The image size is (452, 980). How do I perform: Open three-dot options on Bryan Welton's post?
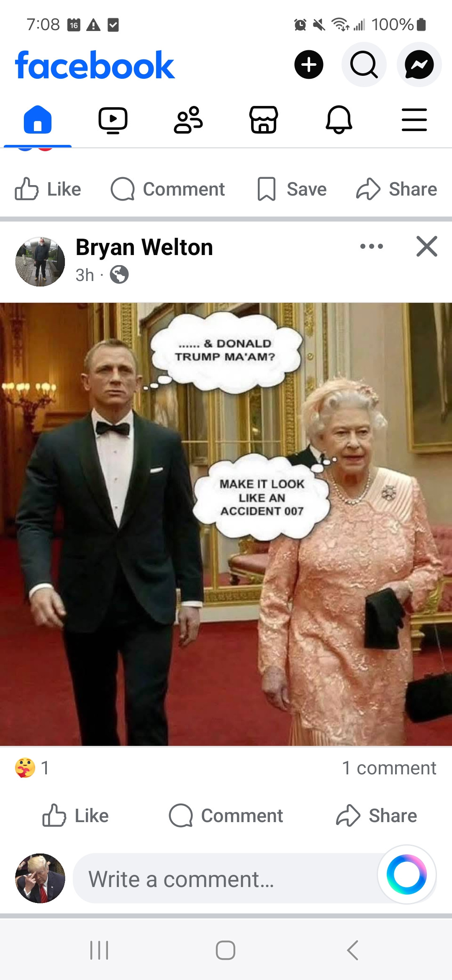point(372,246)
